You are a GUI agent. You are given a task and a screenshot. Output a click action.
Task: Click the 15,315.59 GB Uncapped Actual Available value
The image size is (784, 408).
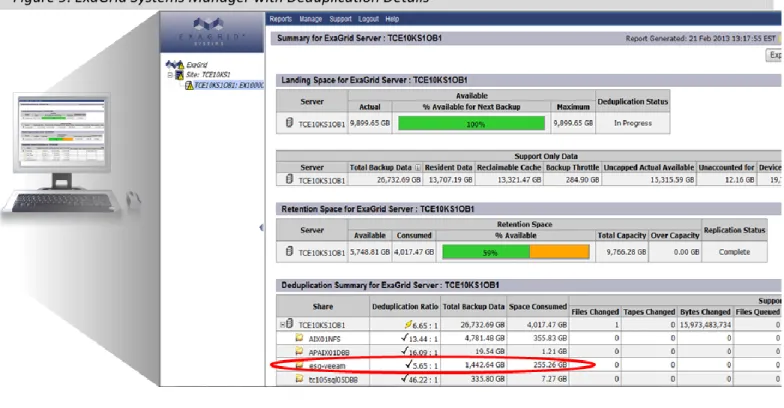tap(672, 180)
